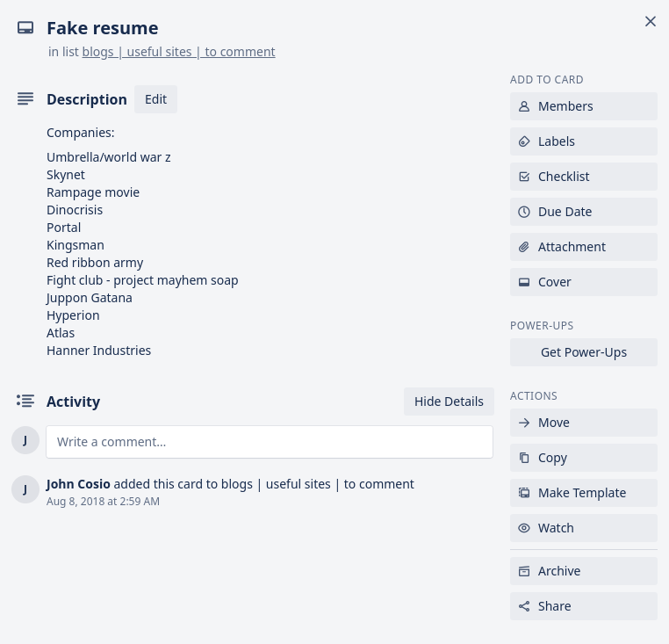The image size is (669, 644).
Task: Click the card icon beside Fake resume title
Action: [25, 28]
